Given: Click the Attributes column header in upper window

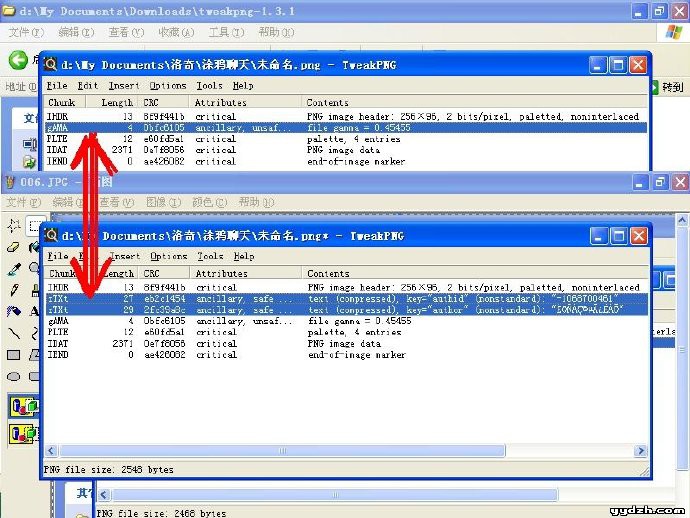Looking at the screenshot, I should 221,102.
